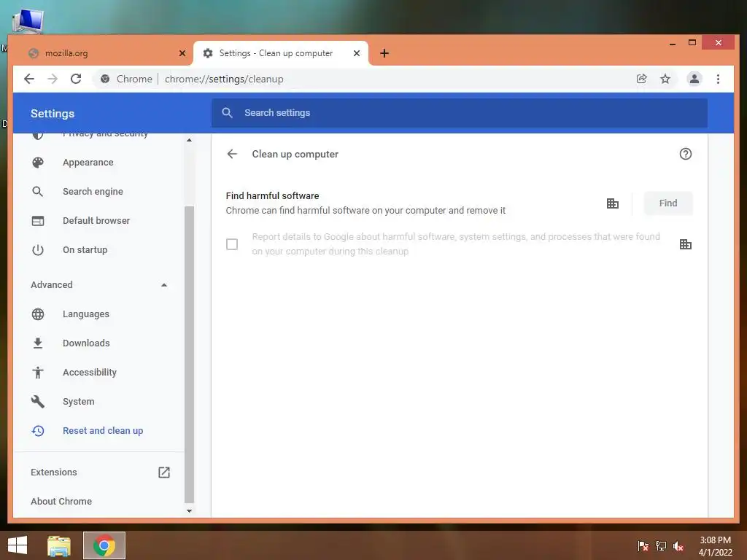The width and height of the screenshot is (747, 560).
Task: Toggle the Report details to Google checkbox
Action: 232,244
